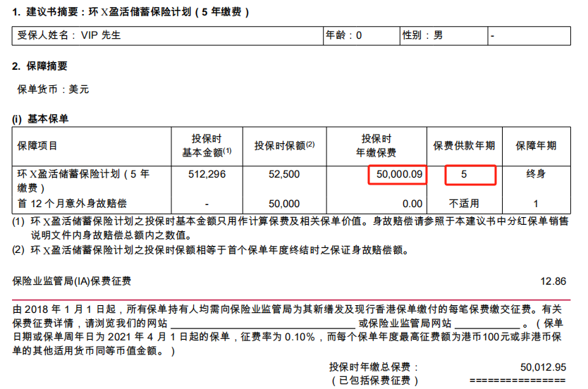The height and width of the screenshot is (389, 588).
Task: Click the coverage term value 终身
Action: coord(536,174)
